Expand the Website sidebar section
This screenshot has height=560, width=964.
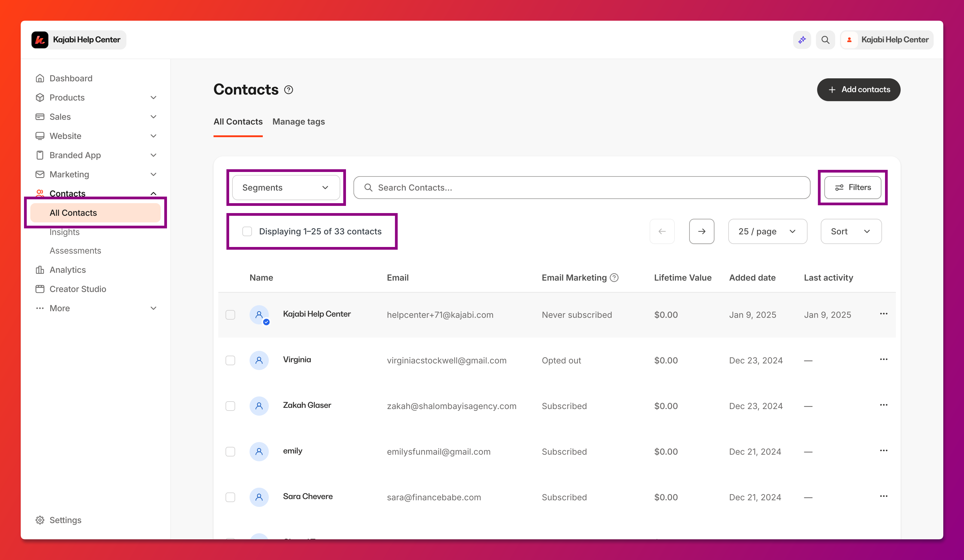(x=153, y=136)
